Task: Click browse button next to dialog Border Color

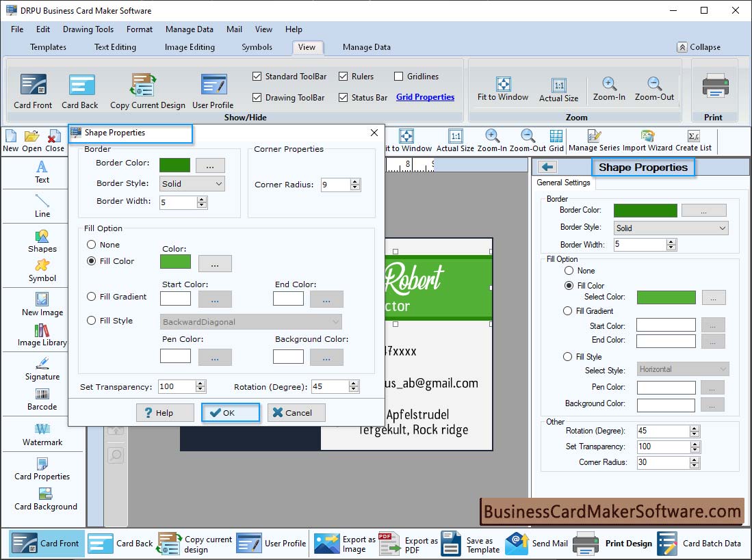Action: point(210,165)
